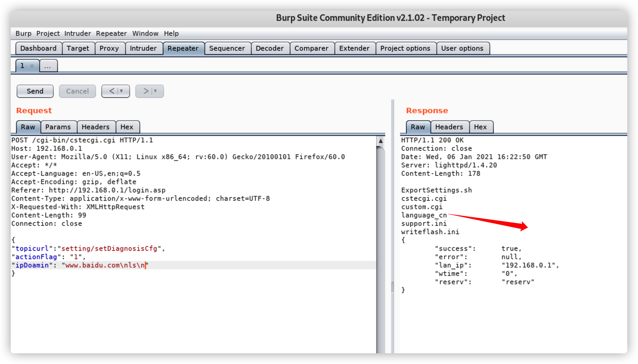Switch to the Request Hex tab
The width and height of the screenshot is (638, 364).
pyautogui.click(x=127, y=127)
